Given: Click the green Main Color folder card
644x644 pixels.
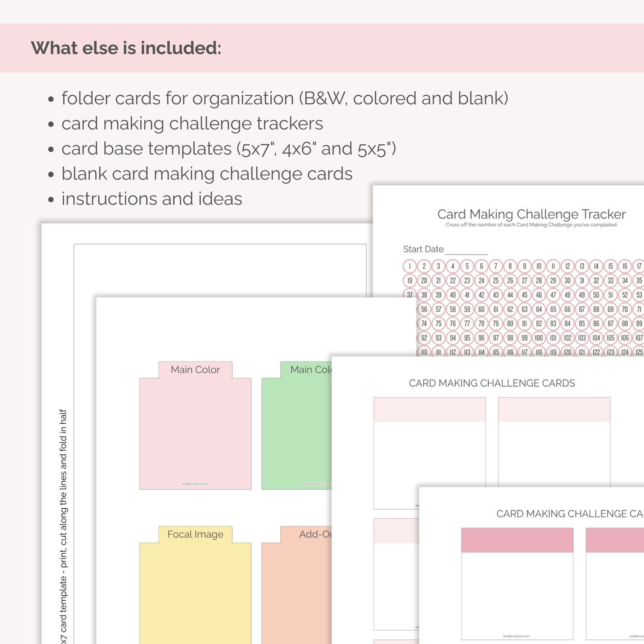Looking at the screenshot, I should 296,434.
